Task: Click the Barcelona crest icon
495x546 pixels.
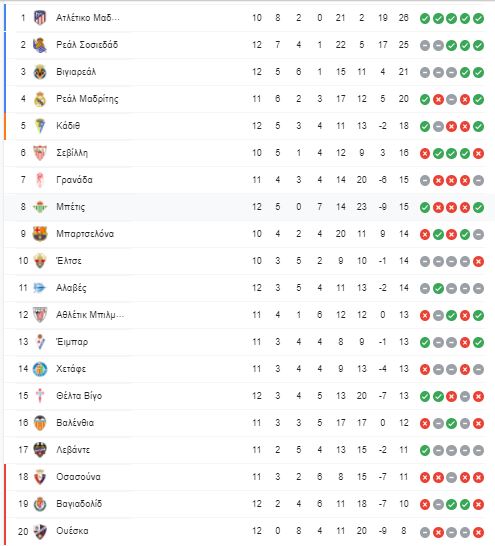Action: pyautogui.click(x=40, y=234)
